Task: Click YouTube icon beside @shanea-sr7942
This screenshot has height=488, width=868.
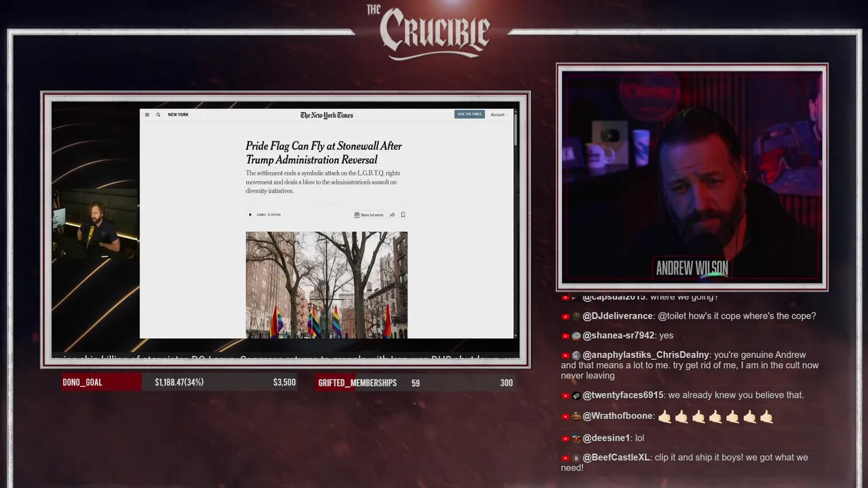Action: (566, 336)
